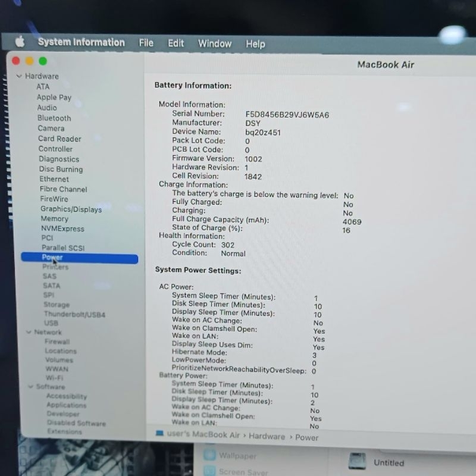Click the Untitled disk drive icon
This screenshot has height=476, width=476.
[357, 461]
